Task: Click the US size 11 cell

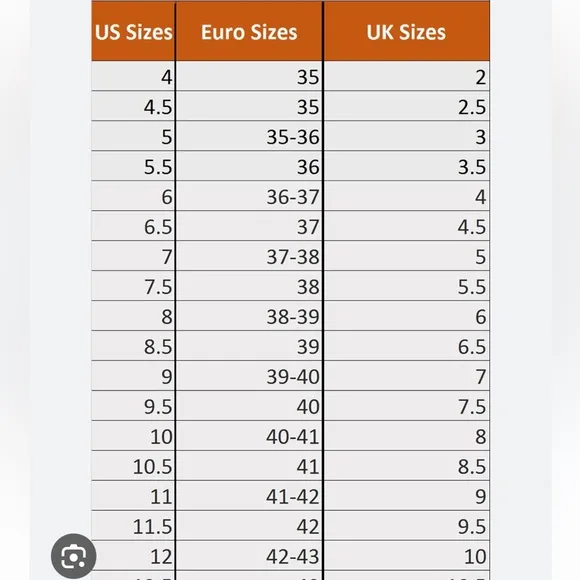Action: point(133,496)
